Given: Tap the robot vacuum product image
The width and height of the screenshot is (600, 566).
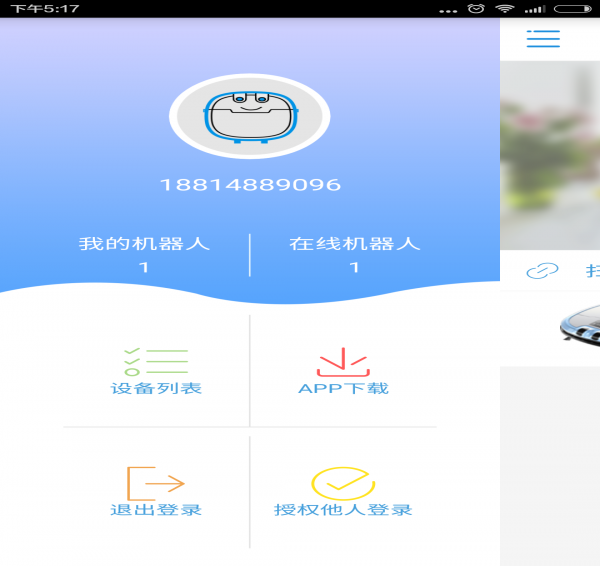Looking at the screenshot, I should 580,325.
